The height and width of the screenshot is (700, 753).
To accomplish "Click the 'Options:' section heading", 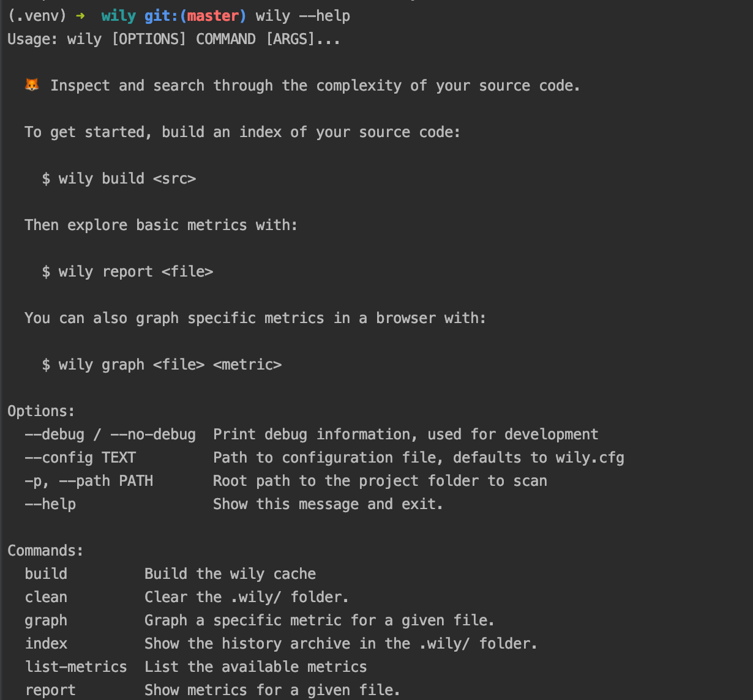I will click(x=41, y=411).
